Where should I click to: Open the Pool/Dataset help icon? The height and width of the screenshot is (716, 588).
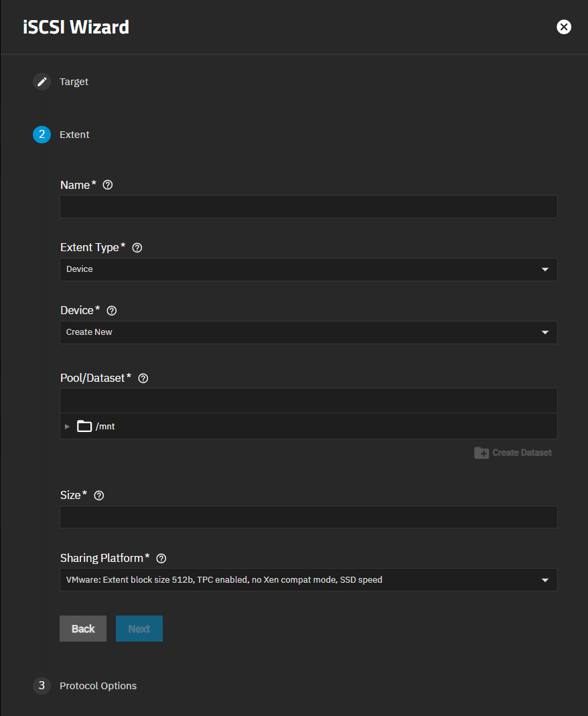pos(143,378)
